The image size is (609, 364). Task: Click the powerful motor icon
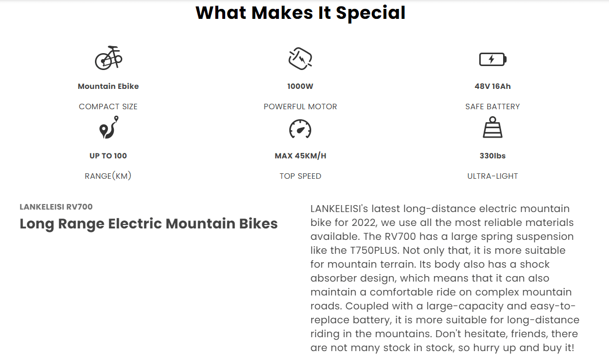point(300,59)
